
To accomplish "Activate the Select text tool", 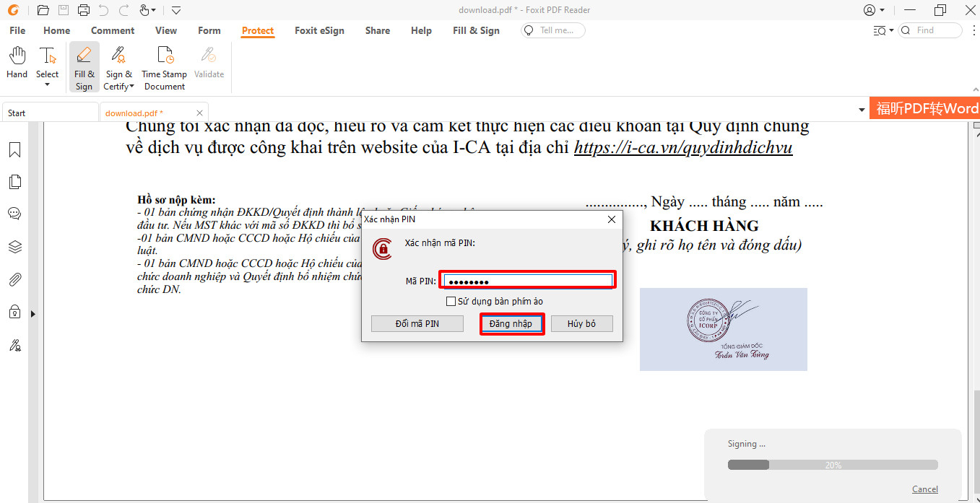I will (47, 60).
